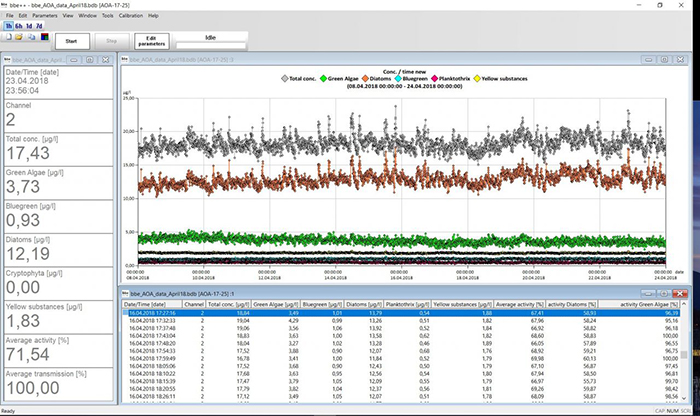Select the 6h time range icon
The width and height of the screenshot is (700, 416).
click(20, 27)
